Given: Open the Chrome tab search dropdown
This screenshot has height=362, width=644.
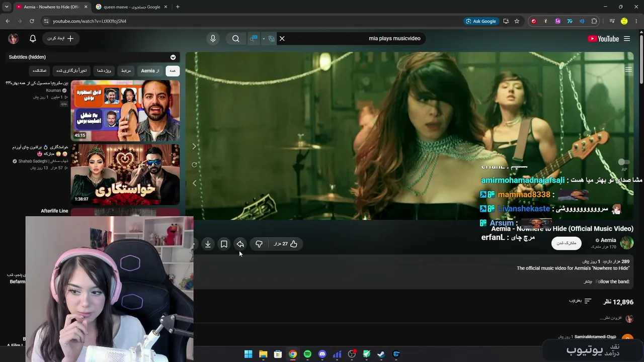Looking at the screenshot, I should (x=7, y=7).
